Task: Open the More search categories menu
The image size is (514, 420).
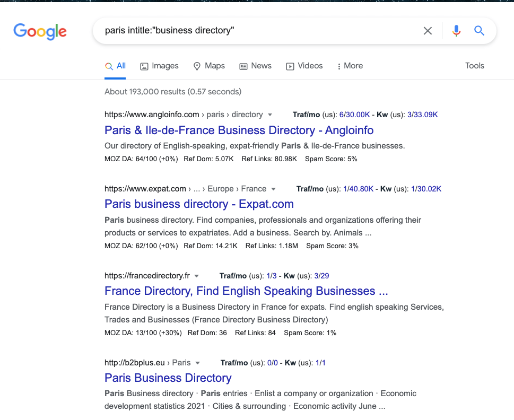Action: pyautogui.click(x=350, y=66)
